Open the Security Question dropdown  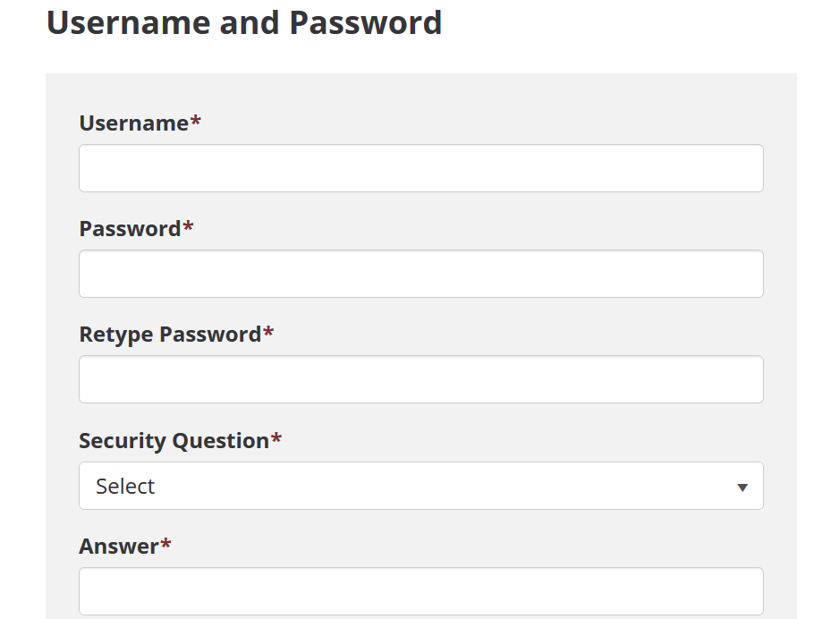point(421,486)
